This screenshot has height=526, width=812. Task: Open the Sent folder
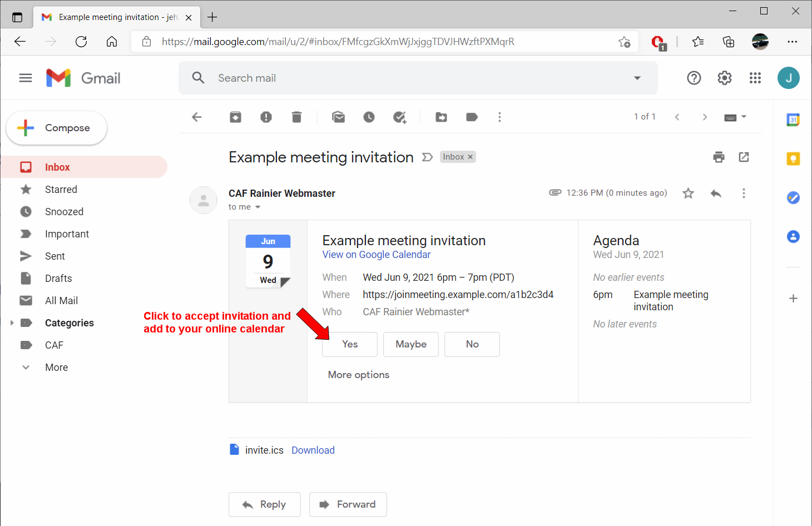pyautogui.click(x=55, y=256)
